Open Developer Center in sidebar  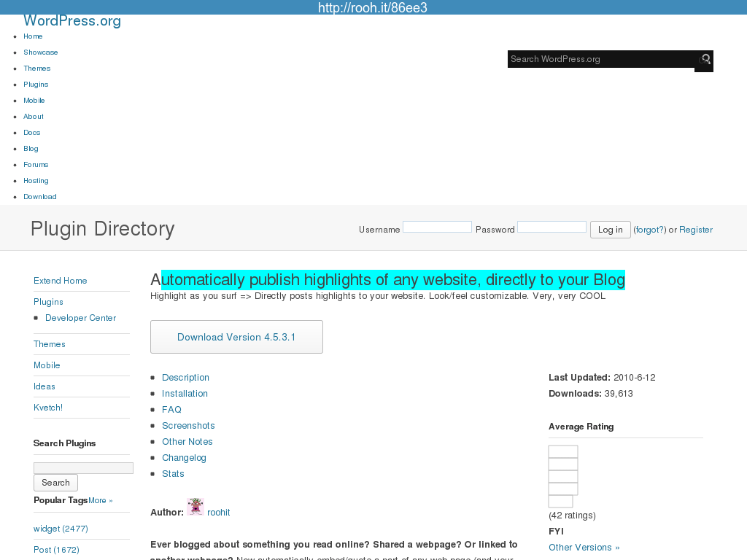[80, 318]
